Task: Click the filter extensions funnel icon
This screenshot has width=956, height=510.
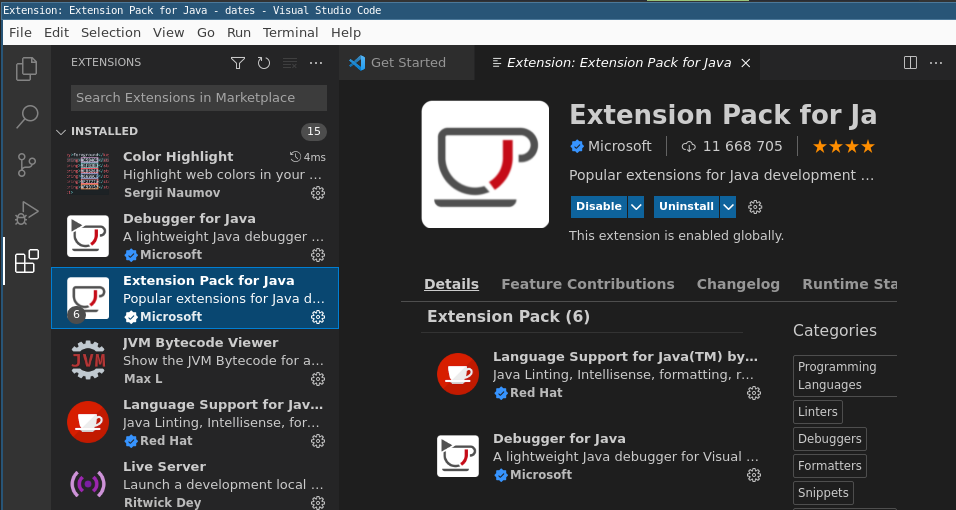Action: [238, 63]
